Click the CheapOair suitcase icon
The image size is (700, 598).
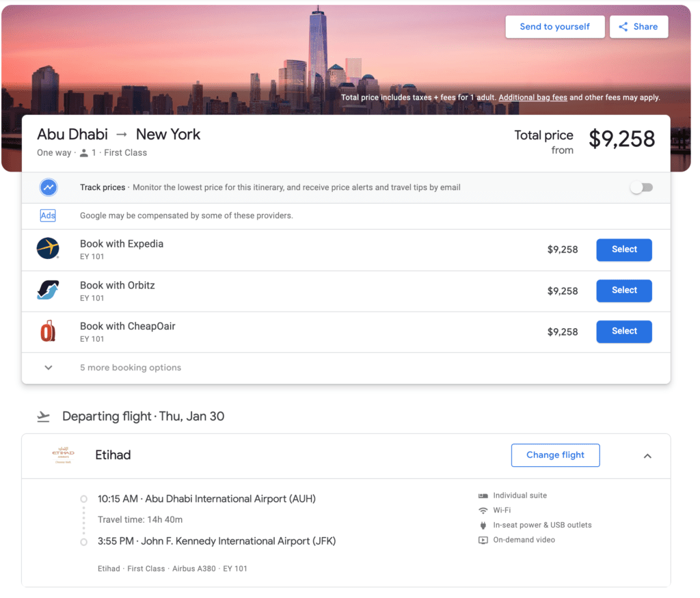[48, 331]
